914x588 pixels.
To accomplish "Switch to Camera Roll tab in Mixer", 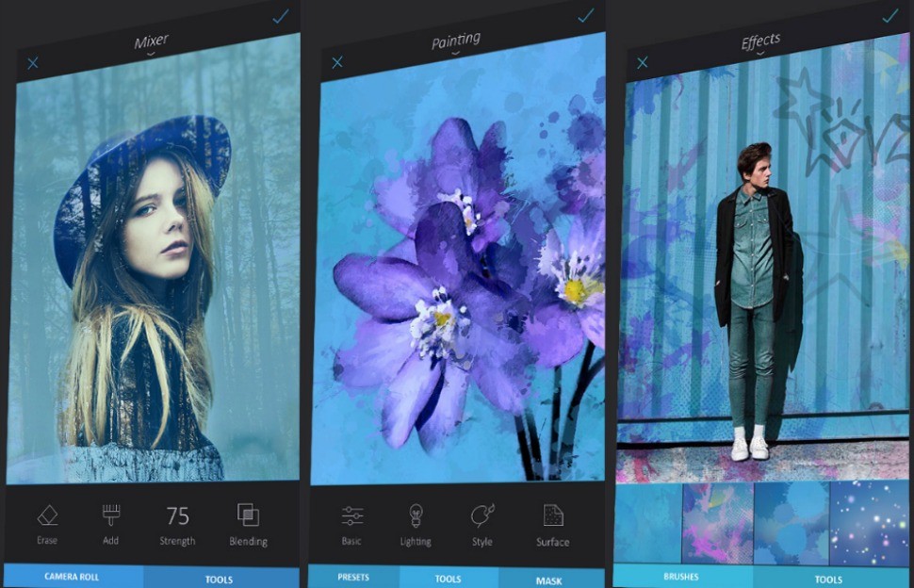I will click(73, 577).
